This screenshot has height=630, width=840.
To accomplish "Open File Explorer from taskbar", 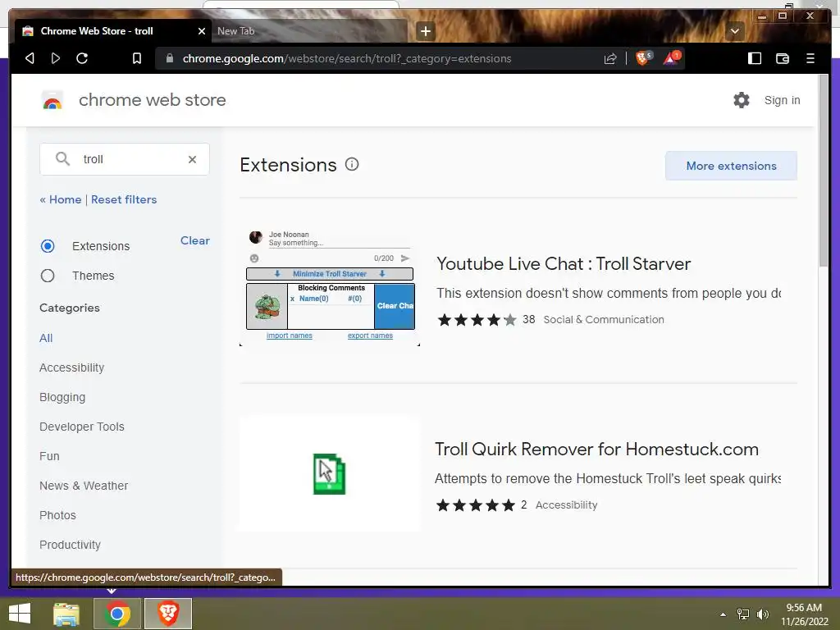I will (x=66, y=614).
